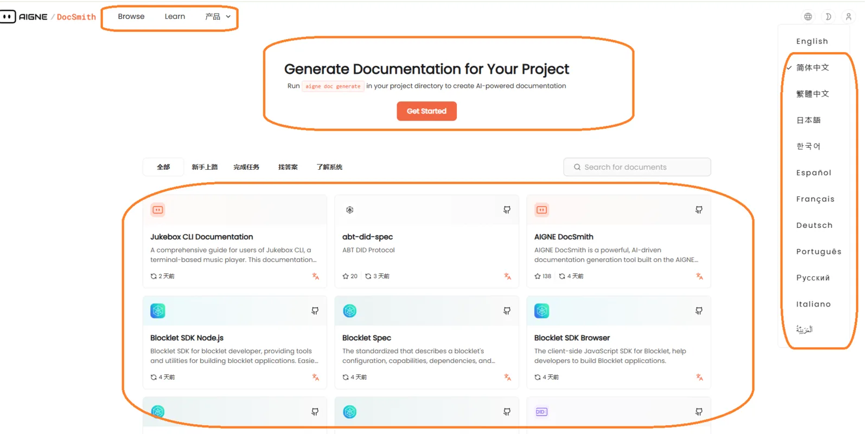The height and width of the screenshot is (434, 868).
Task: Click the Jukebox CLI Documentation card icon
Action: tap(158, 210)
